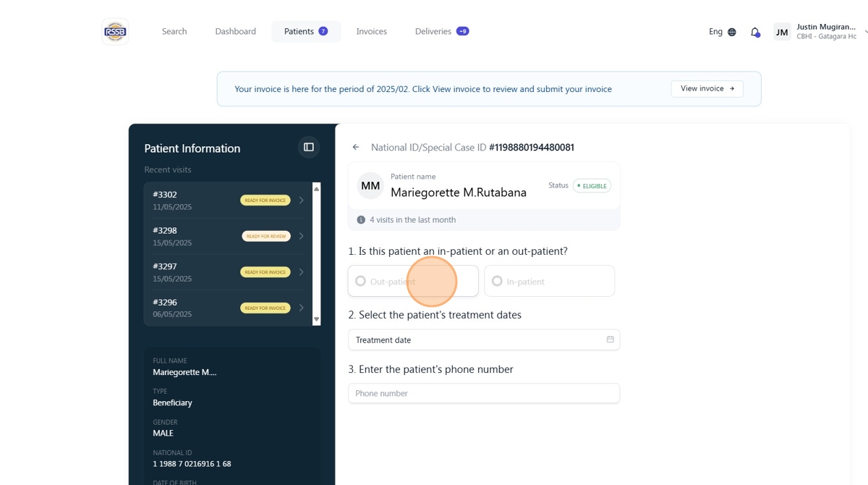Click the ID number #1198880194480081

[532, 147]
